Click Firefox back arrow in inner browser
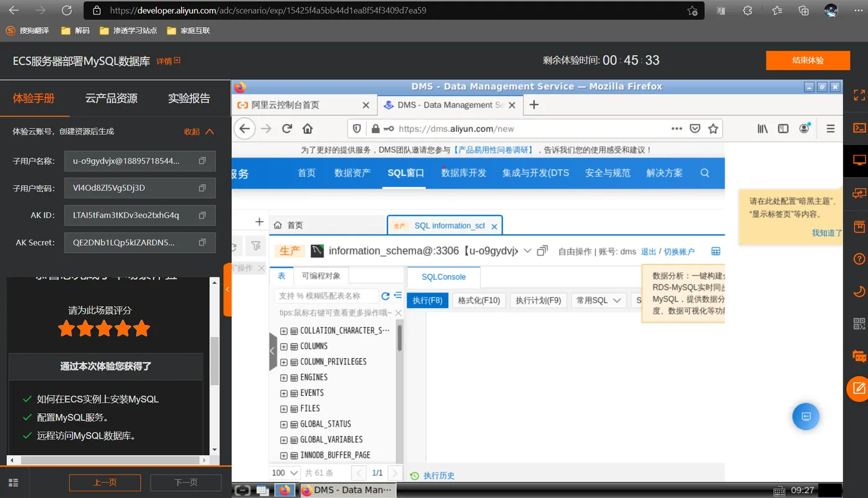The width and height of the screenshot is (868, 498). click(x=245, y=129)
